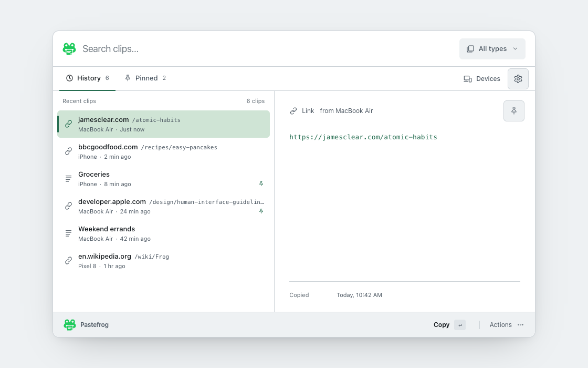Open the All types filter dropdown
Screen dimensions: 588x368
492,49
